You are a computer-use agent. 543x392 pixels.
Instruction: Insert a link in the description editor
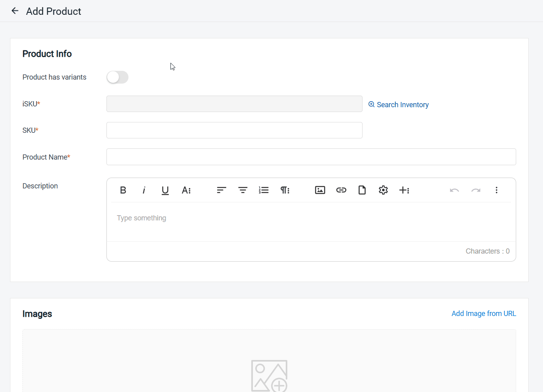[x=341, y=190]
